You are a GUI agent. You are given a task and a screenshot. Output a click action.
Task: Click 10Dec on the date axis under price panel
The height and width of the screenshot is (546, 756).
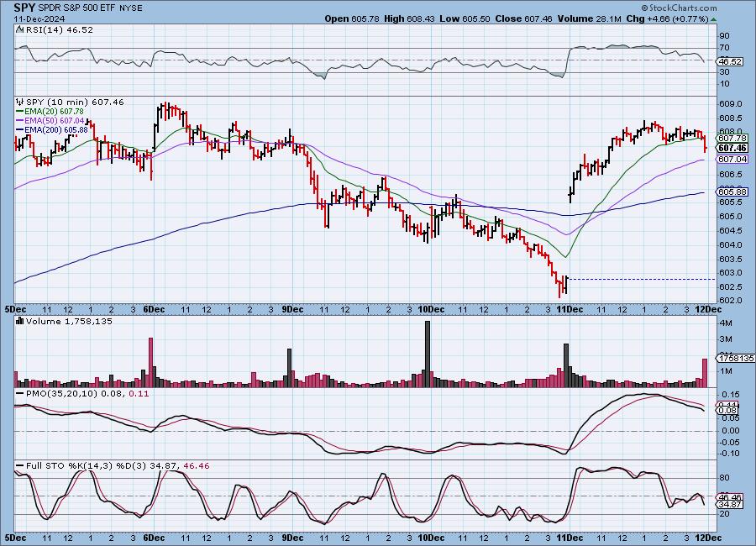click(431, 309)
